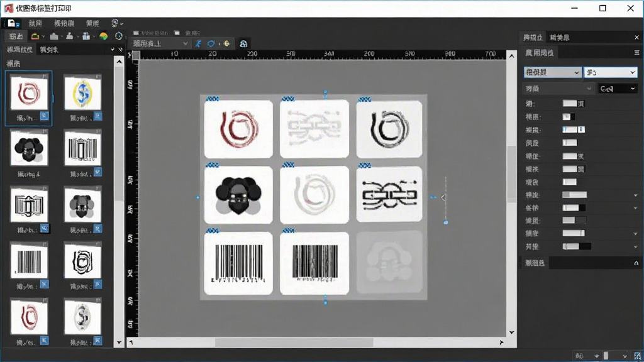Expand the dark "Cell" dropdown in the properties panel
This screenshot has height=362, width=644.
click(618, 89)
